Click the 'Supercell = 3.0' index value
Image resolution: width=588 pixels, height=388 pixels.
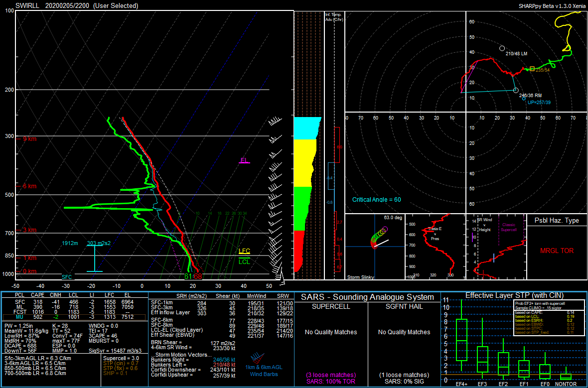pos(121,359)
